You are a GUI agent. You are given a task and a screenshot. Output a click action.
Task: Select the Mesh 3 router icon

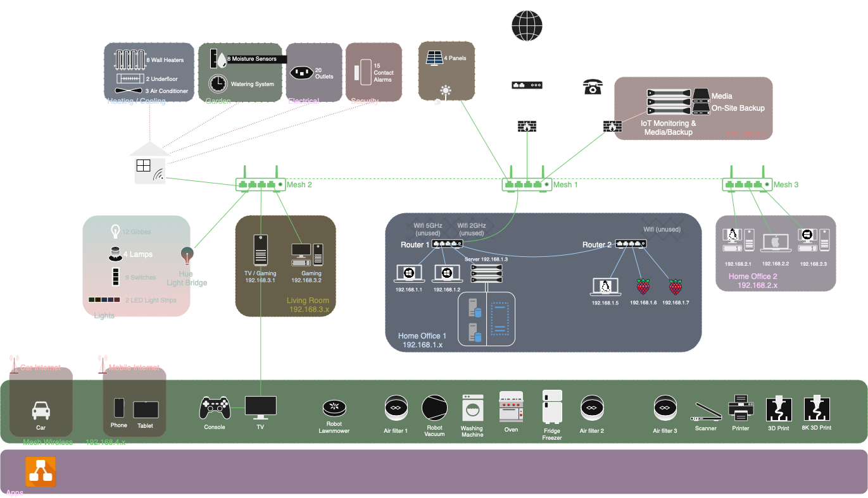tap(747, 178)
